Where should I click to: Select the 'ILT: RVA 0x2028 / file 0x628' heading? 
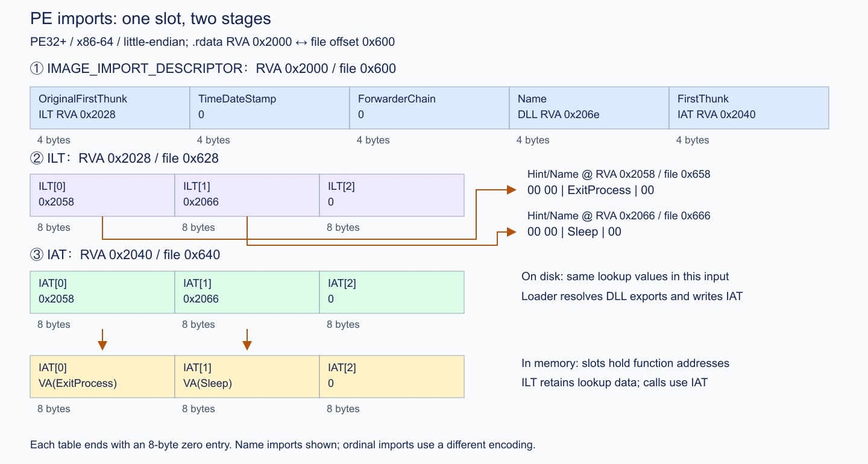pyautogui.click(x=124, y=158)
